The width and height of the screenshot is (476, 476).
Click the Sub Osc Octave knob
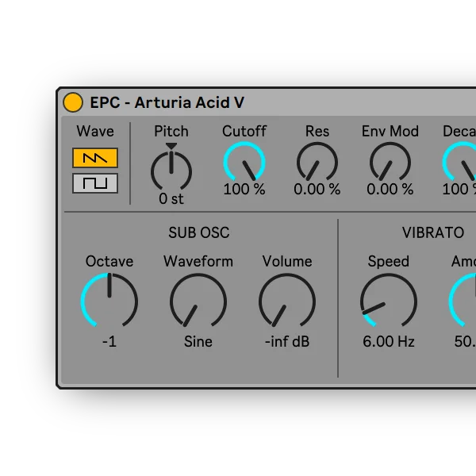(x=109, y=301)
